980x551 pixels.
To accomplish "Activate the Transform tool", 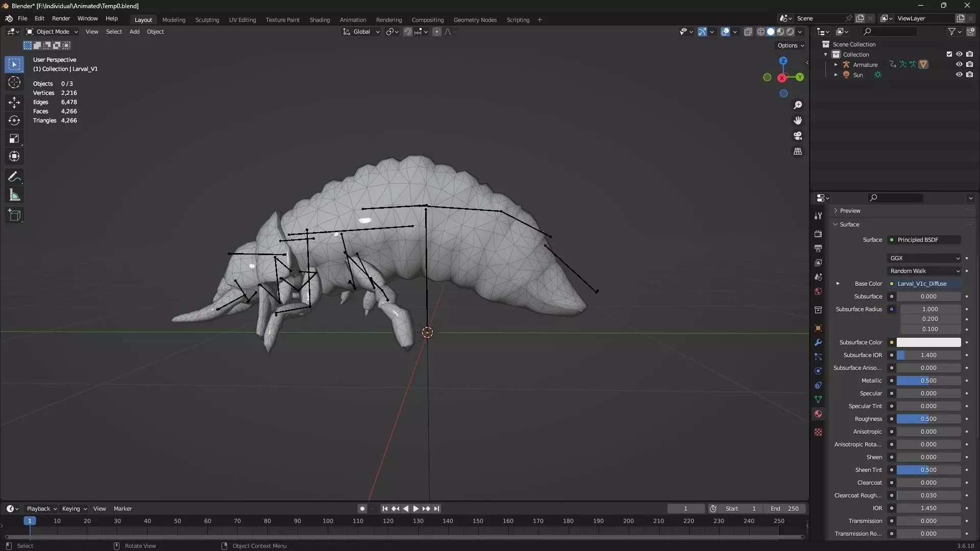I will tap(14, 157).
